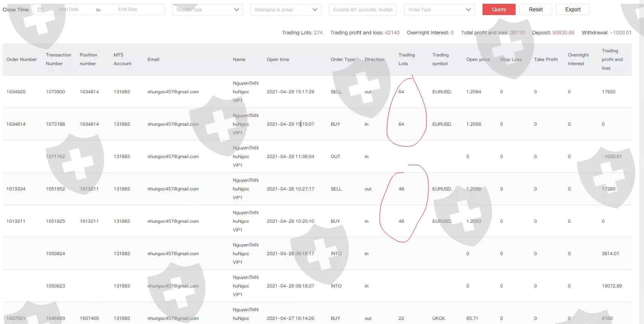Click open time 2021-04-29 11:36:04
Image resolution: width=644 pixels, height=324 pixels.
coord(290,157)
